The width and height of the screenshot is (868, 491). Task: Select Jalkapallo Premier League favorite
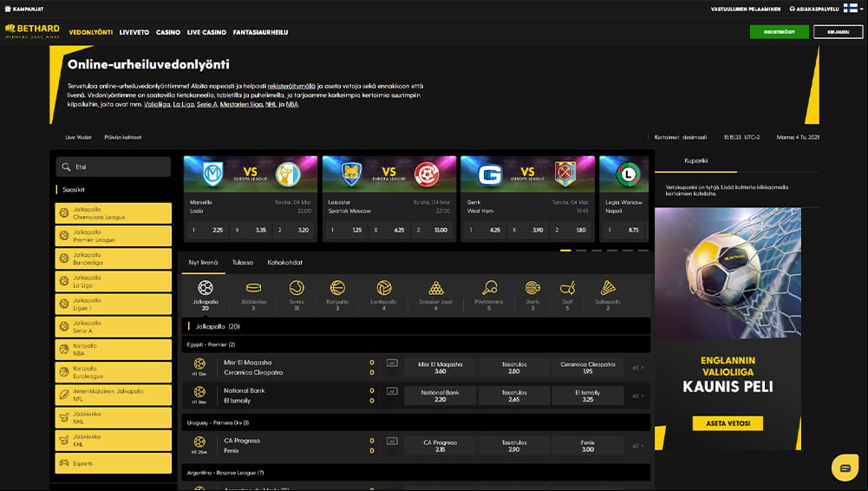point(113,236)
